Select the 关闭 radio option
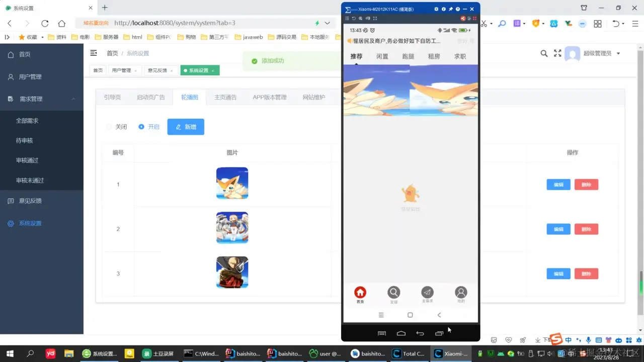The width and height of the screenshot is (644, 362). [x=116, y=127]
